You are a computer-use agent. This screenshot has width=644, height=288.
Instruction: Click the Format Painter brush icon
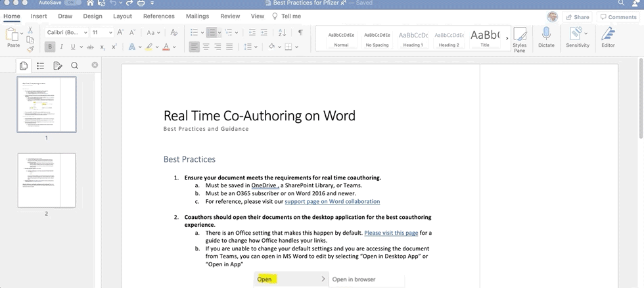click(x=30, y=49)
